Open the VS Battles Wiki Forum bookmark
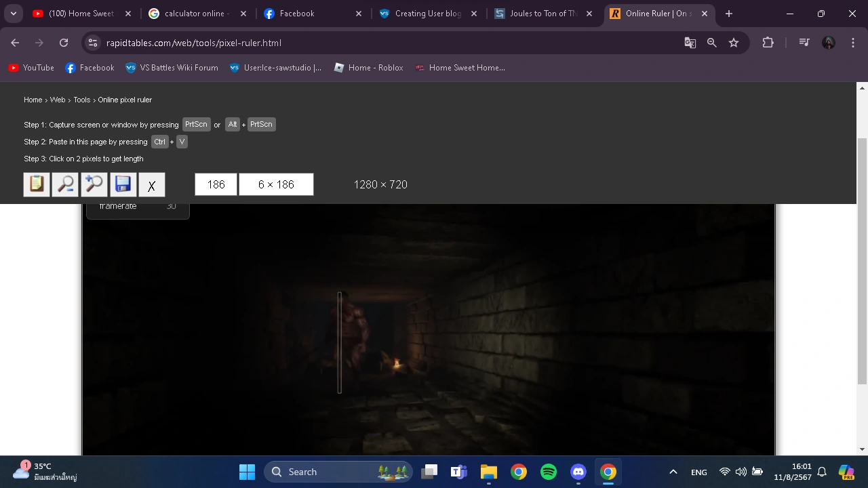This screenshot has width=868, height=488. point(172,68)
